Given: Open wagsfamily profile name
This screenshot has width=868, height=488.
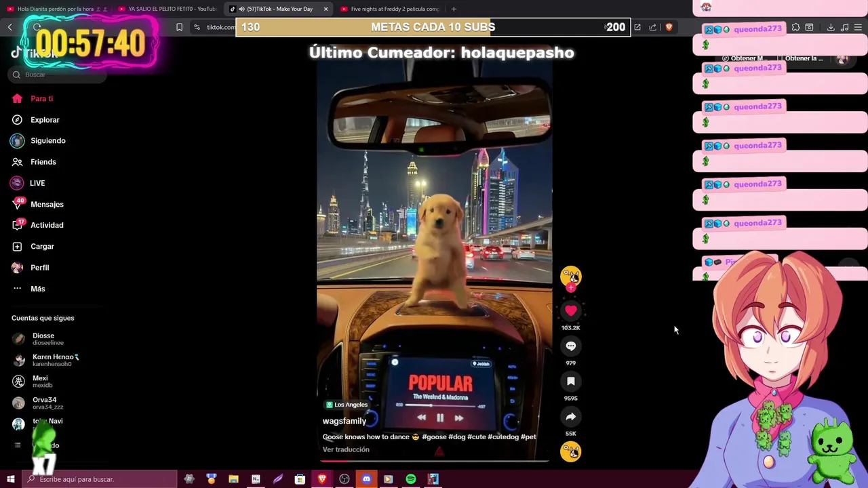Looking at the screenshot, I should click(x=344, y=421).
